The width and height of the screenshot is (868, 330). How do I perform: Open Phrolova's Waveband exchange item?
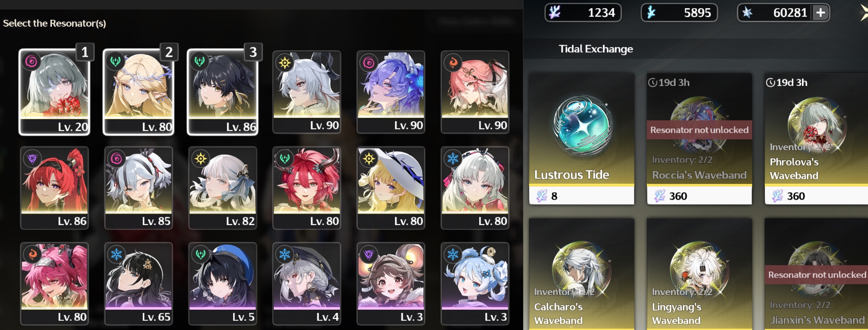[x=816, y=139]
